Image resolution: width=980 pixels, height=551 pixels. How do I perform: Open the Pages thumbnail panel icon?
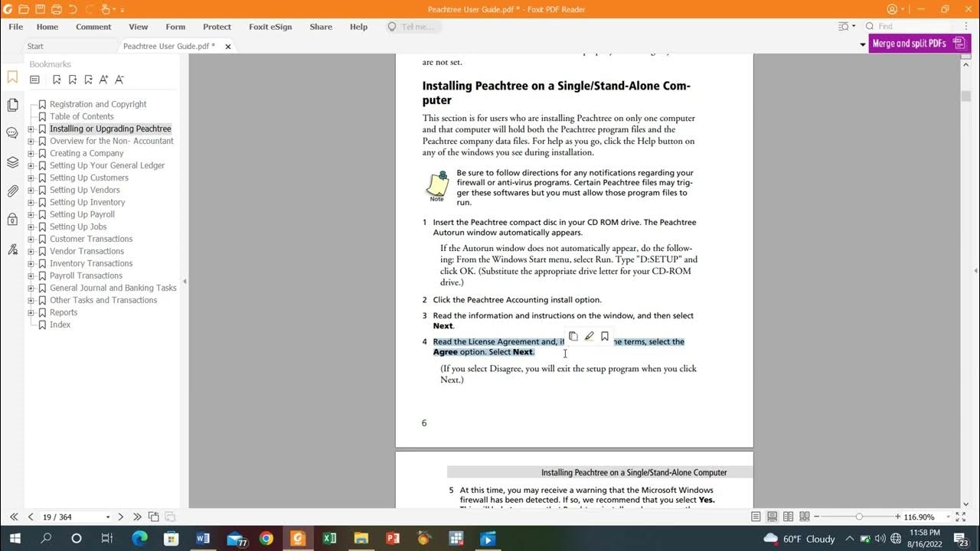[12, 105]
